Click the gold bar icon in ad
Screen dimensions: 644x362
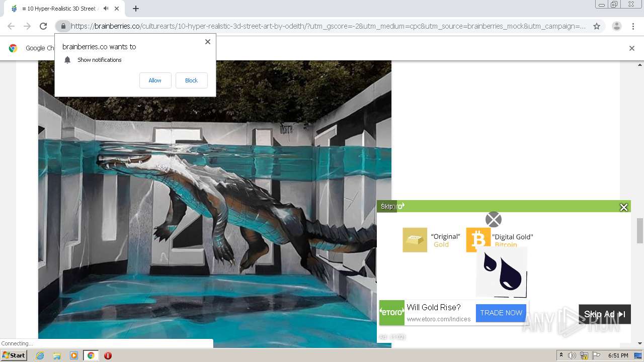(x=415, y=240)
